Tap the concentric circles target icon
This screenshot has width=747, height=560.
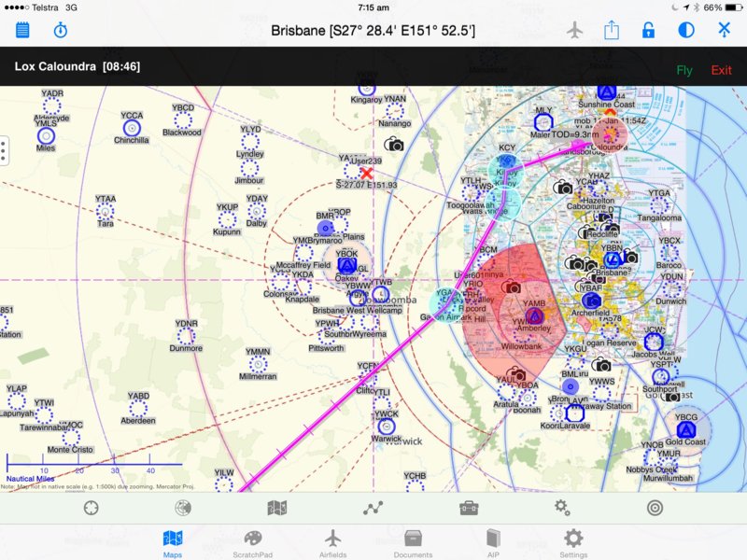[x=655, y=508]
